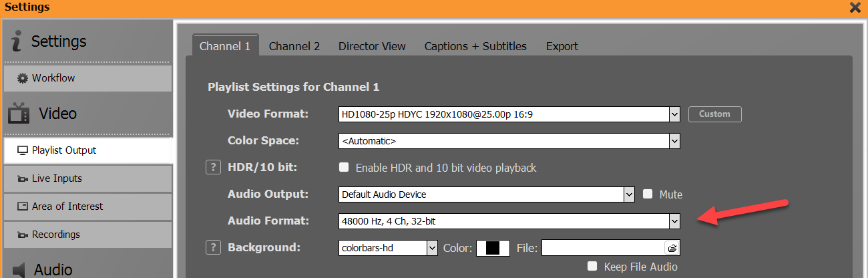
Task: Open the Captions + Subtitles tab
Action: click(475, 46)
